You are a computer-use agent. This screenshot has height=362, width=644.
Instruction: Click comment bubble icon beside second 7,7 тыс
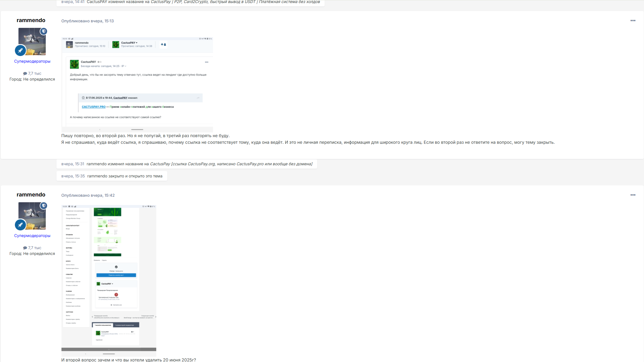click(25, 248)
